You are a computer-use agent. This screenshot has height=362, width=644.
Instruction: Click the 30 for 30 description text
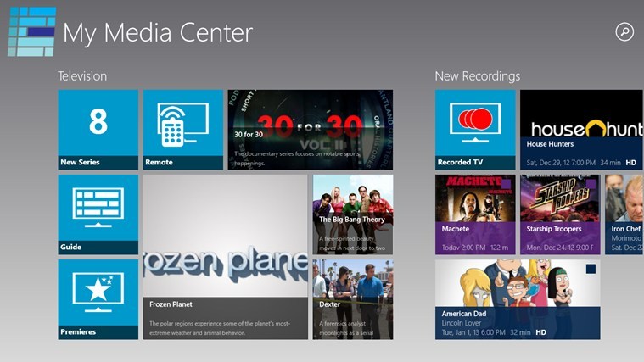297,159
